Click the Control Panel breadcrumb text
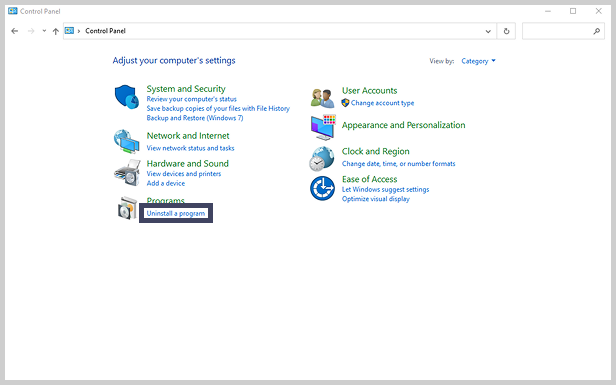 tap(105, 31)
